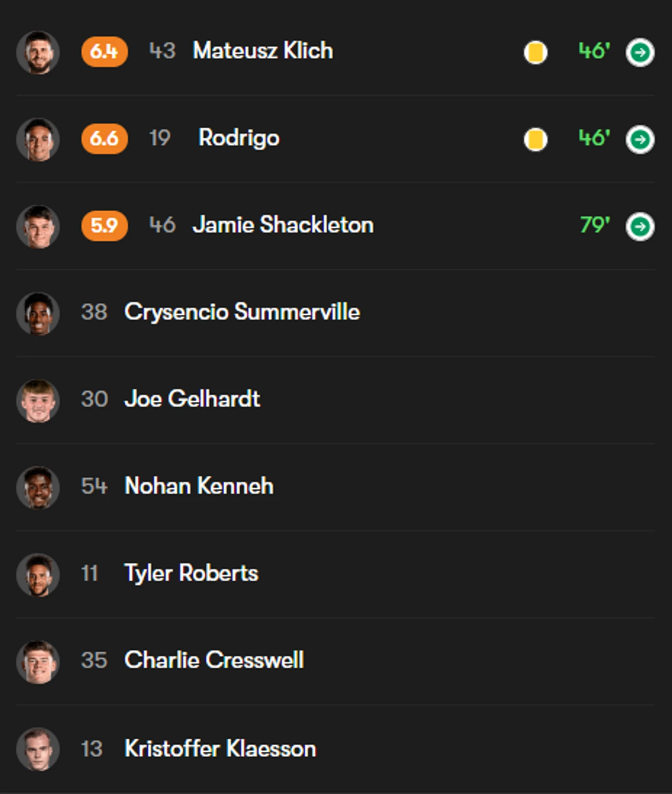
Task: Click the 79' substitution time for Shackleton
Action: pos(595,225)
